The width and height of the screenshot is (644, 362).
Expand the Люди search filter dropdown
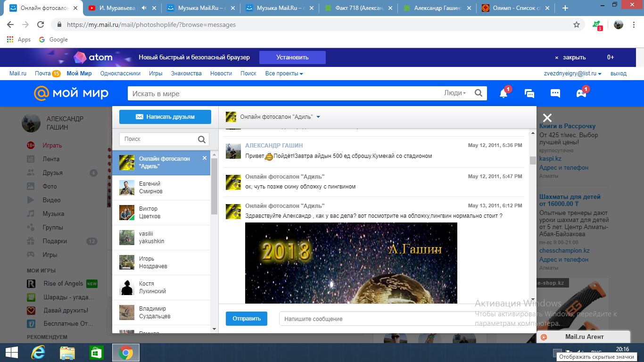pos(455,93)
